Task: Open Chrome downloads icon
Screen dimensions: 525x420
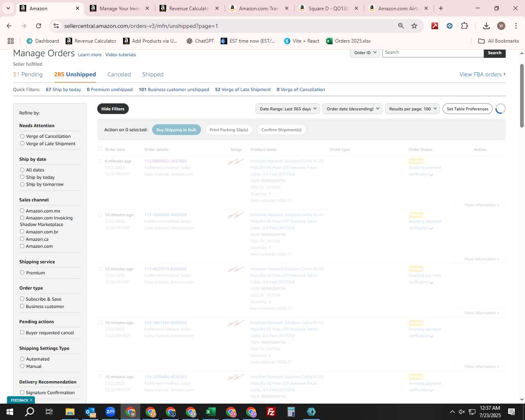Action: click(x=486, y=26)
